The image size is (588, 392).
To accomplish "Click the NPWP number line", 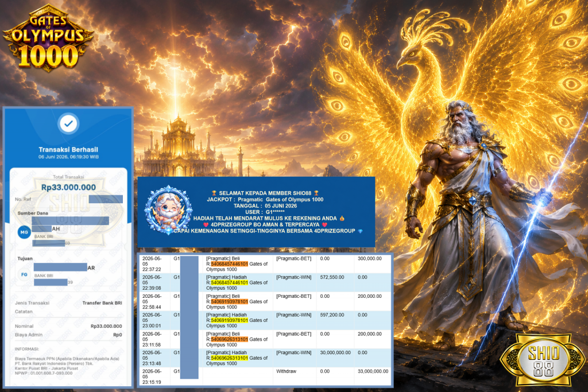I will pyautogui.click(x=44, y=373).
